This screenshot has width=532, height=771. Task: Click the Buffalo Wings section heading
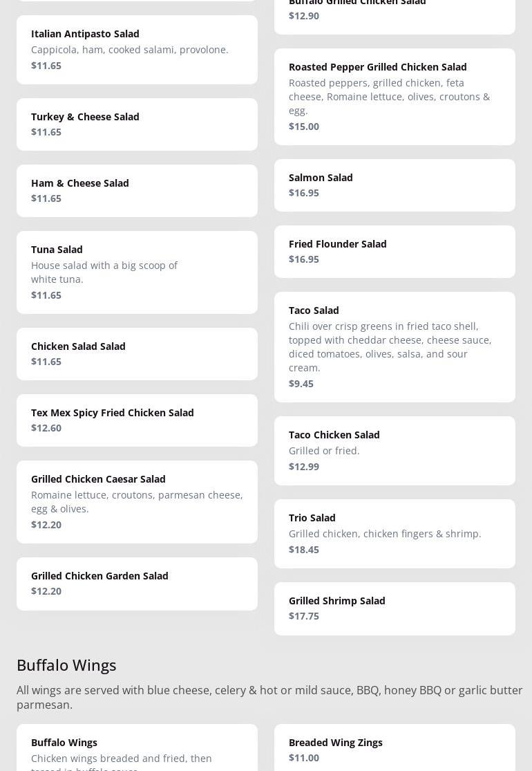click(66, 665)
